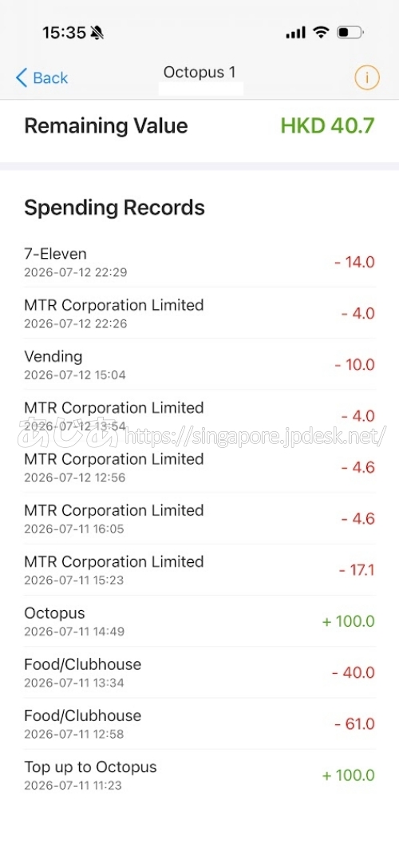
Task: Open the 7-Eleven spending record
Action: tap(199, 262)
